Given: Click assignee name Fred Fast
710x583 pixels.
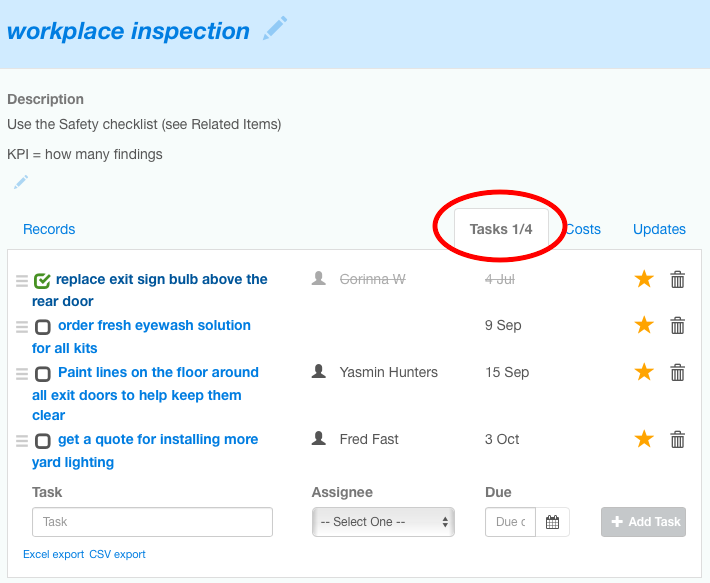Looking at the screenshot, I should point(369,439).
